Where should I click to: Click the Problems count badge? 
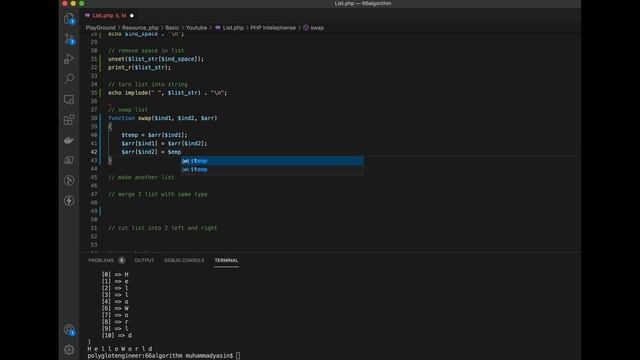[x=122, y=260]
